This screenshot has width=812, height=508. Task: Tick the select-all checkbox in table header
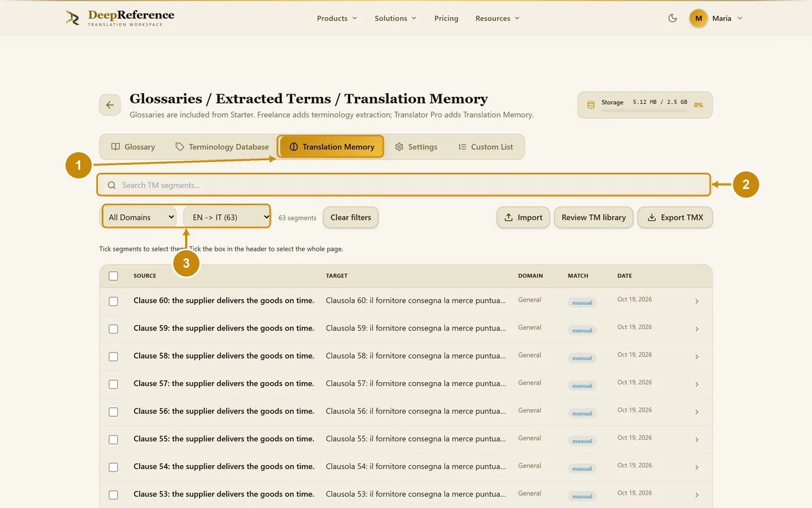click(x=113, y=276)
